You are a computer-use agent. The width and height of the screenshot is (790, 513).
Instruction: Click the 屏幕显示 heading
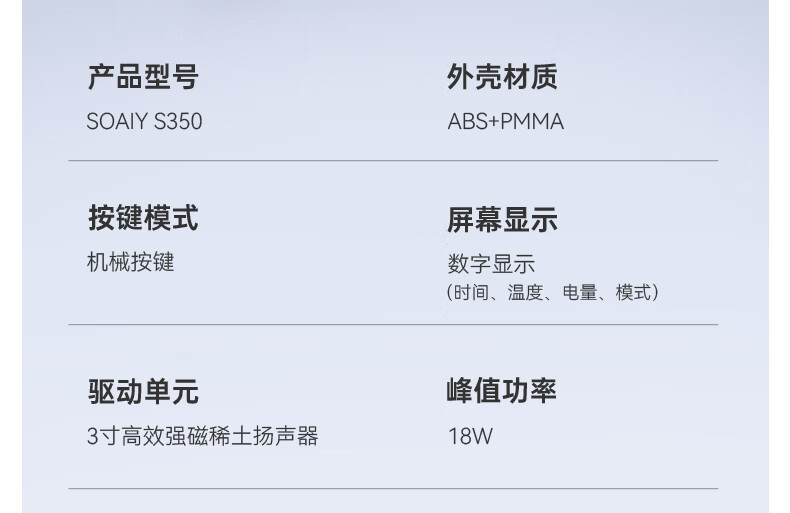point(502,219)
